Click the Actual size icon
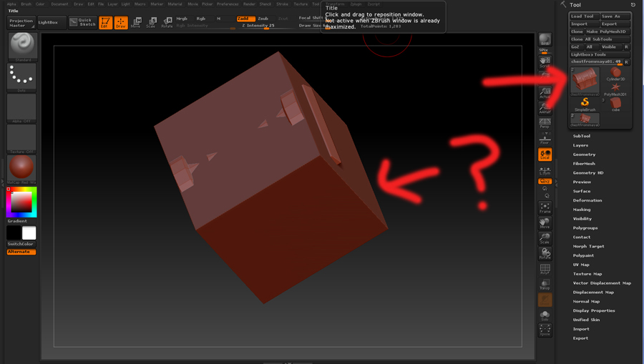This screenshot has width=644, height=364. 545,93
